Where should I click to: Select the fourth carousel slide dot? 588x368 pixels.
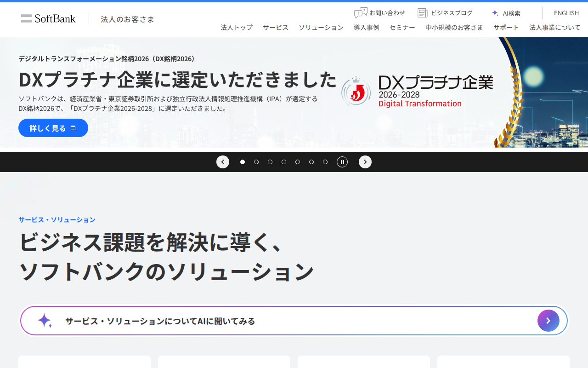[x=284, y=162]
